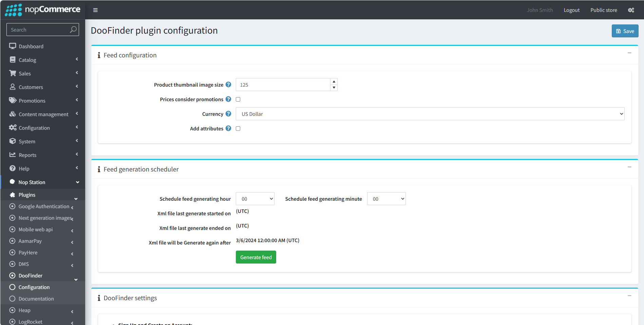Show help tooltip for Currency
This screenshot has width=644, height=325.
tap(228, 114)
